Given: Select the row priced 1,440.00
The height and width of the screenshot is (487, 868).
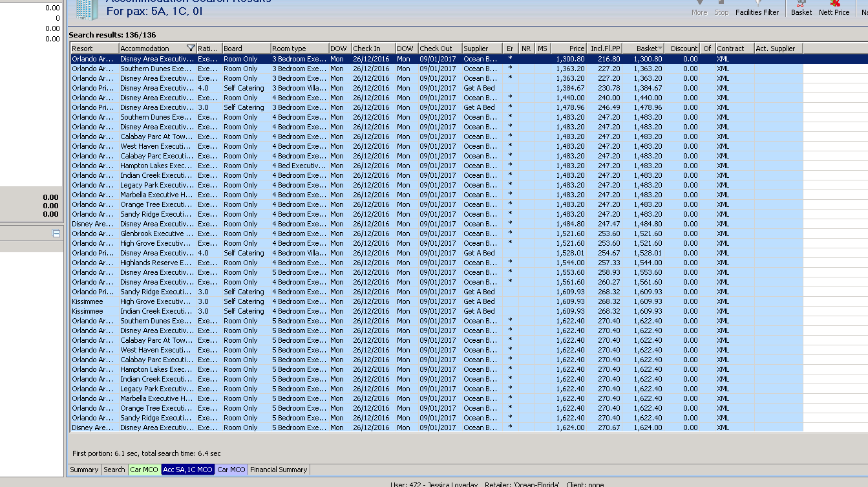Looking at the screenshot, I should point(436,98).
